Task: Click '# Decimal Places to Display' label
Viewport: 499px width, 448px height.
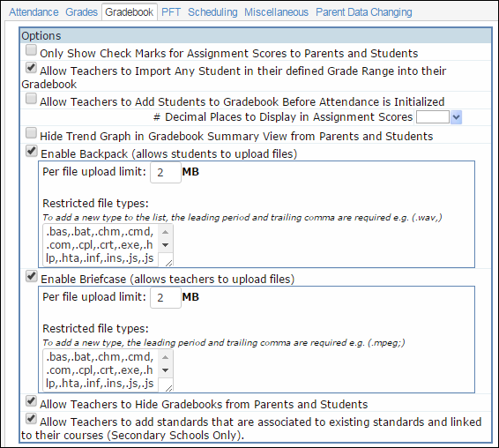Action: [283, 117]
